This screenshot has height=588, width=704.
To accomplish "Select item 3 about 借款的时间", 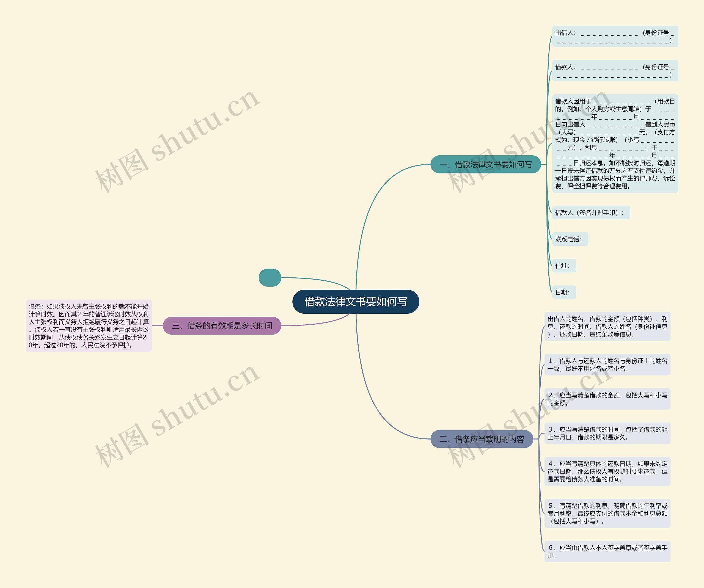I will tap(607, 433).
